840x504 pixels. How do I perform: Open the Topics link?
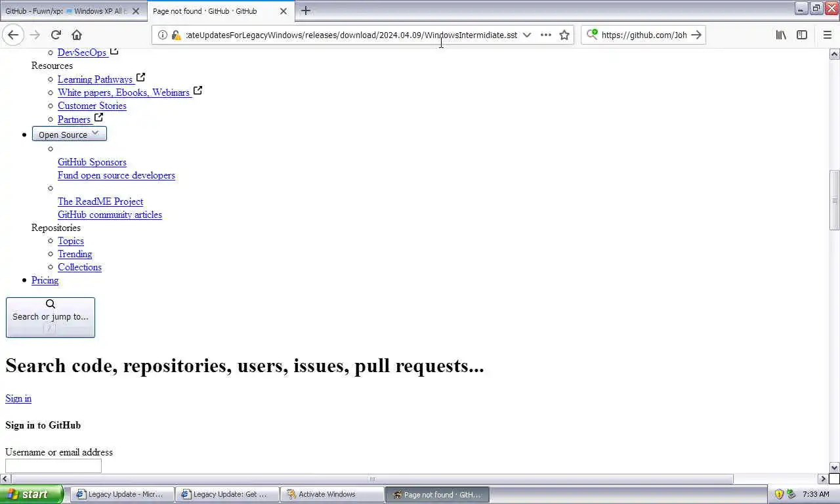[x=71, y=241]
